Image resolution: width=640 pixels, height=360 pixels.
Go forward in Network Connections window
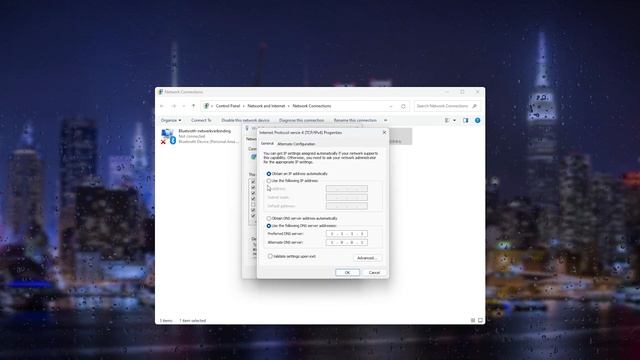click(x=173, y=106)
